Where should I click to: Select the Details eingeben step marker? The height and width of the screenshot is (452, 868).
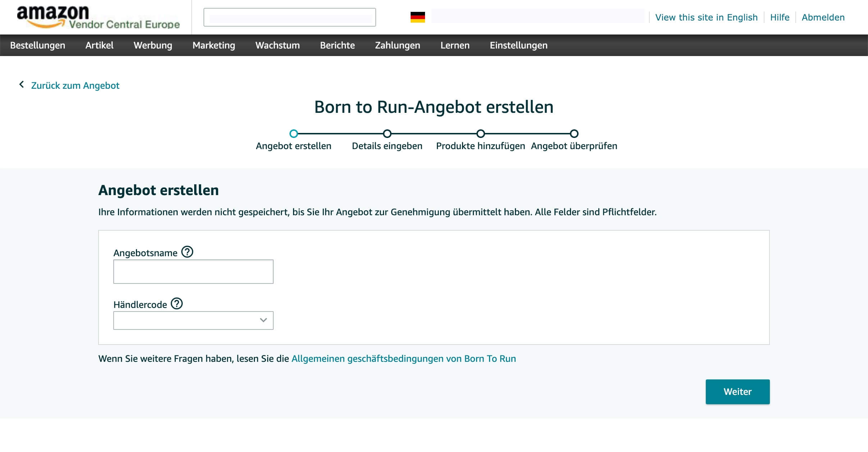click(x=387, y=134)
